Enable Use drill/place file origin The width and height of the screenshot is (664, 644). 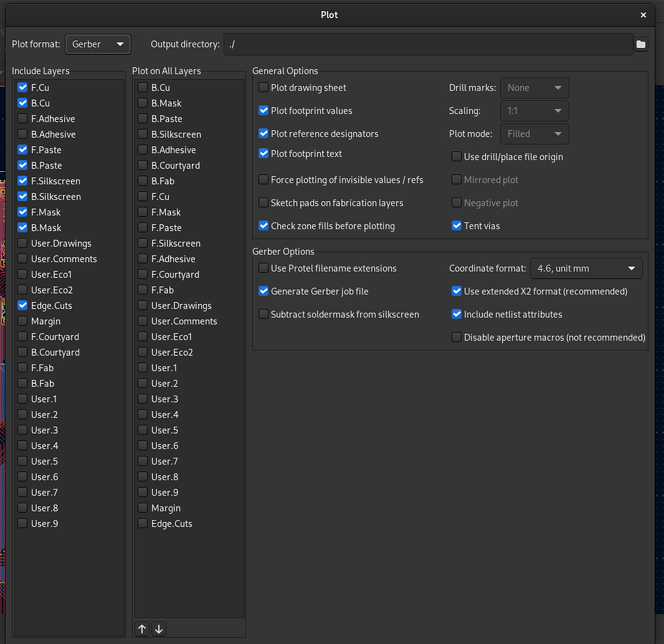[x=456, y=157]
